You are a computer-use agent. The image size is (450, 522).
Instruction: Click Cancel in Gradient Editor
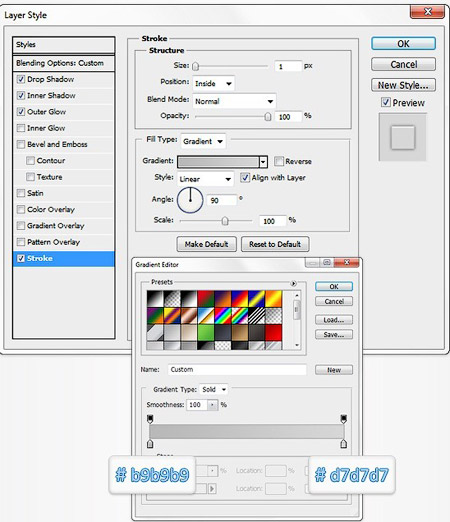[334, 301]
